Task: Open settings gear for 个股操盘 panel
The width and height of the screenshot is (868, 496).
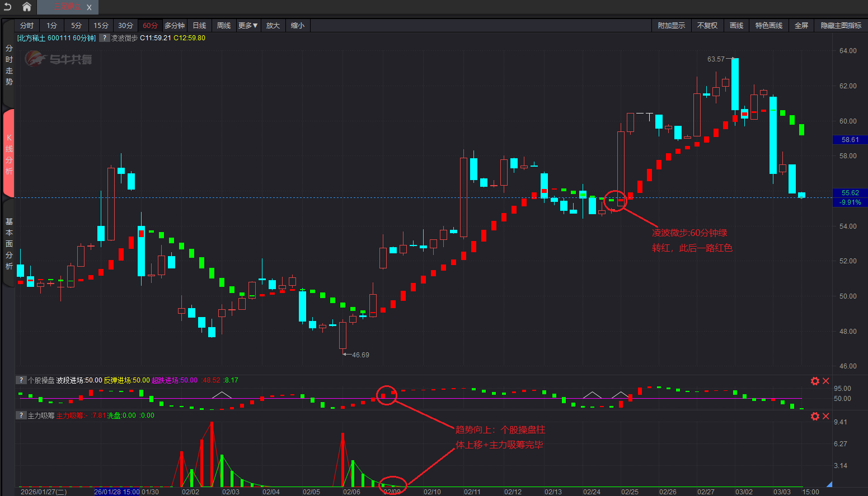Action: 815,381
